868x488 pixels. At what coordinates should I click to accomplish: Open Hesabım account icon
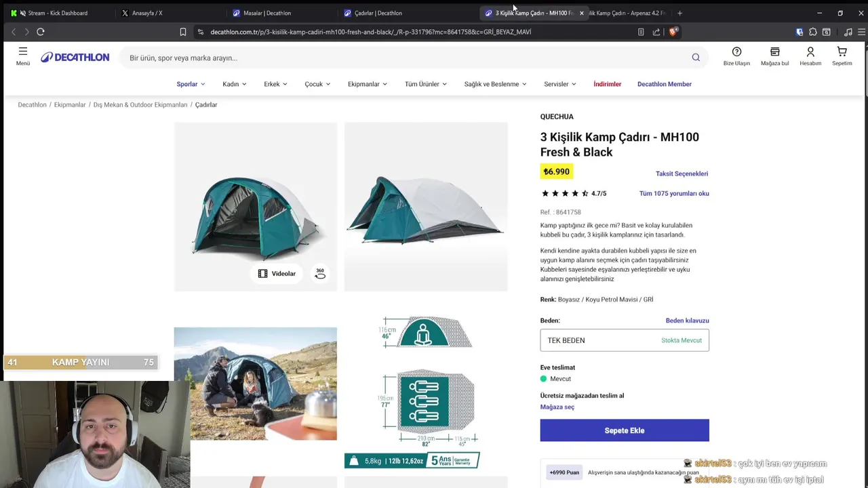point(810,52)
